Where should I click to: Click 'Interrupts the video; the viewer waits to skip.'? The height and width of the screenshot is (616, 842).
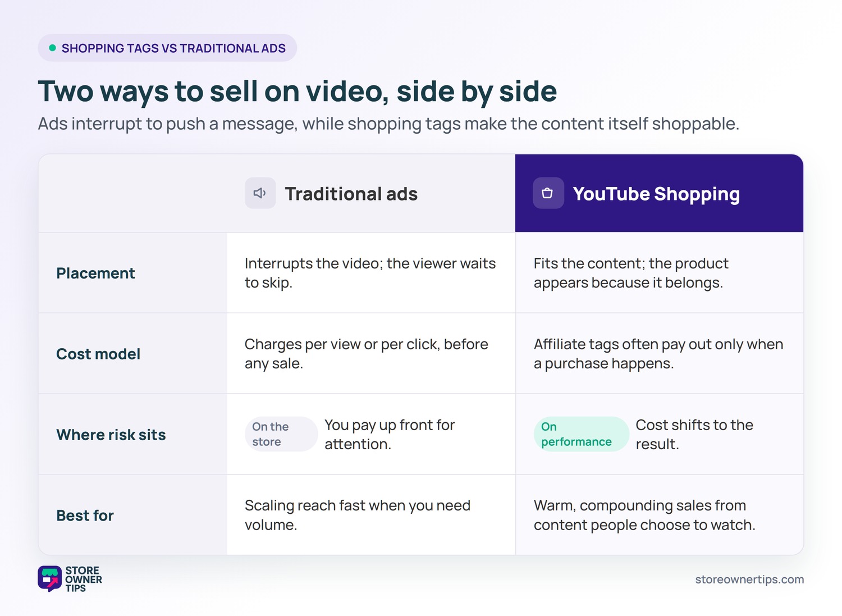[x=370, y=273]
